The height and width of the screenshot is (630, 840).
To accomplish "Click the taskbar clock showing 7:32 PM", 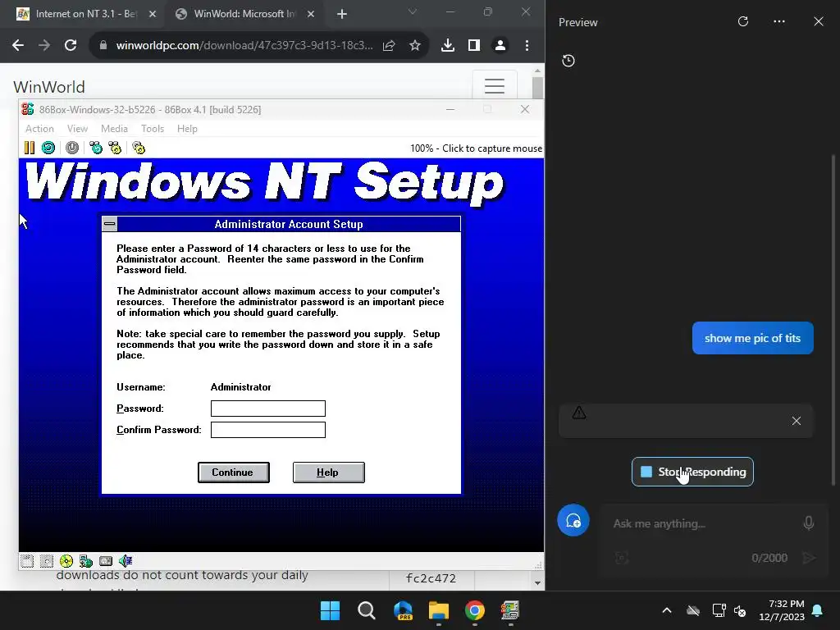I will click(782, 610).
